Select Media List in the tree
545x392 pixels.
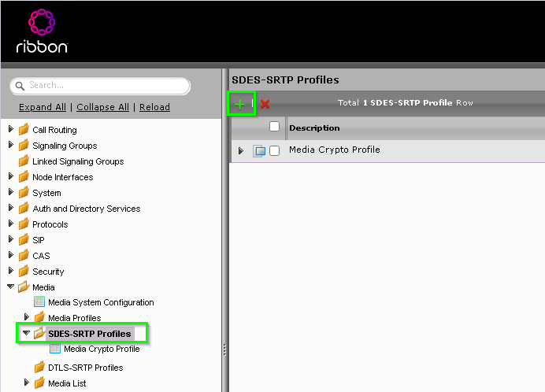[67, 383]
